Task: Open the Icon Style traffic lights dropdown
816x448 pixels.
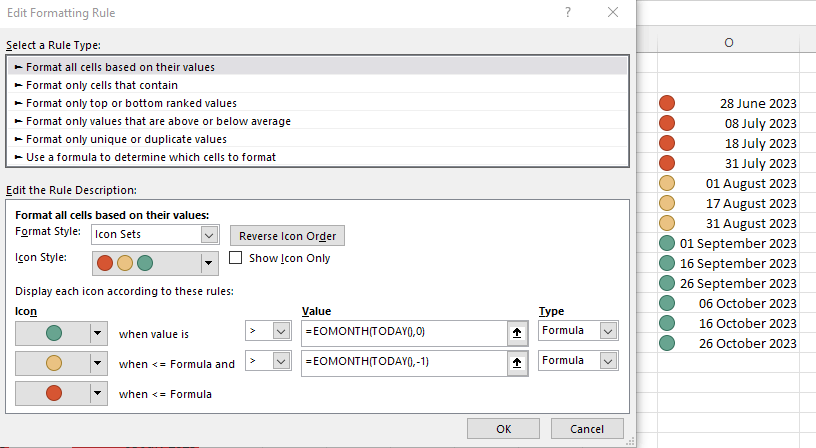Action: pos(209,263)
